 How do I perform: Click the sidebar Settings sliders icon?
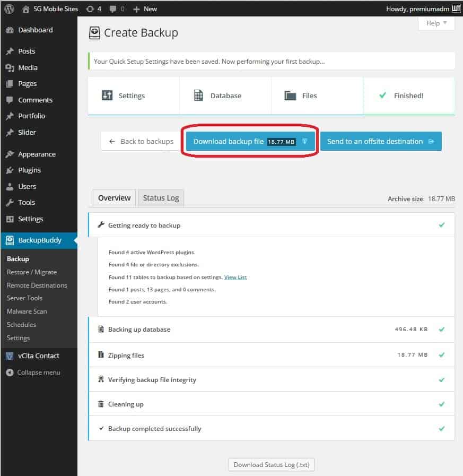tap(10, 219)
